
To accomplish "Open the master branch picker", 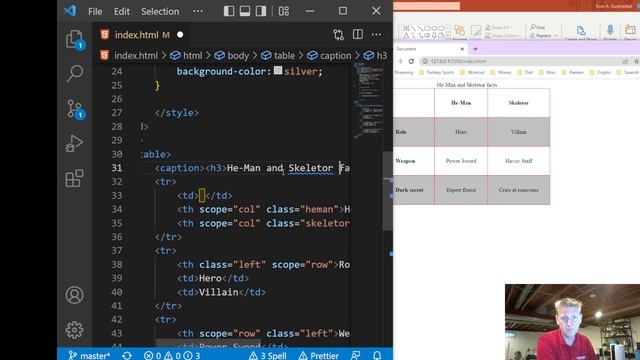I will point(89,356).
